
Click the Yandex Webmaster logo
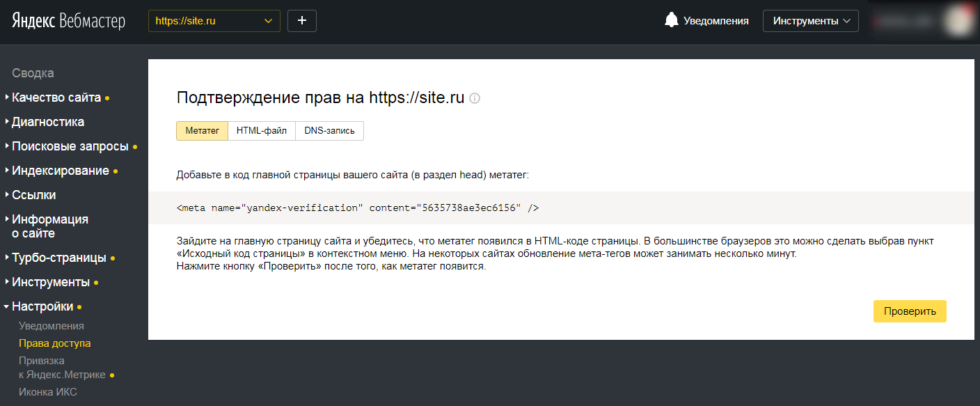coord(68,21)
